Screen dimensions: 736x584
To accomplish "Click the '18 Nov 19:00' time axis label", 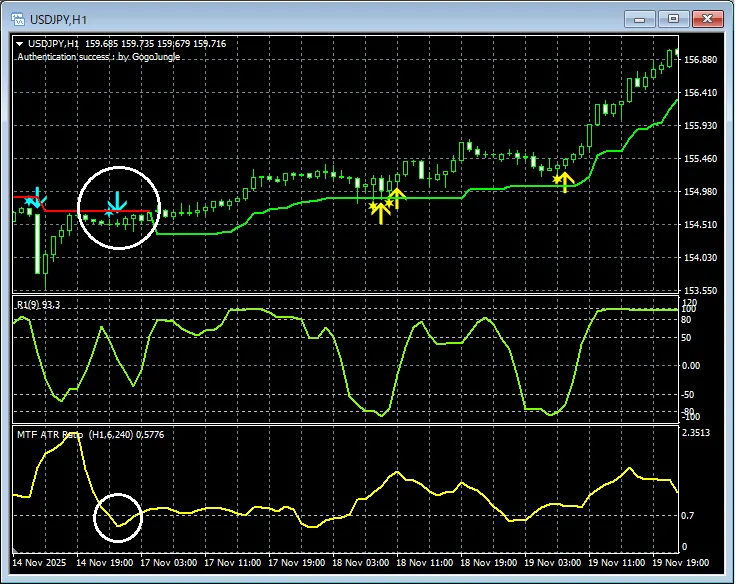I will click(489, 562).
